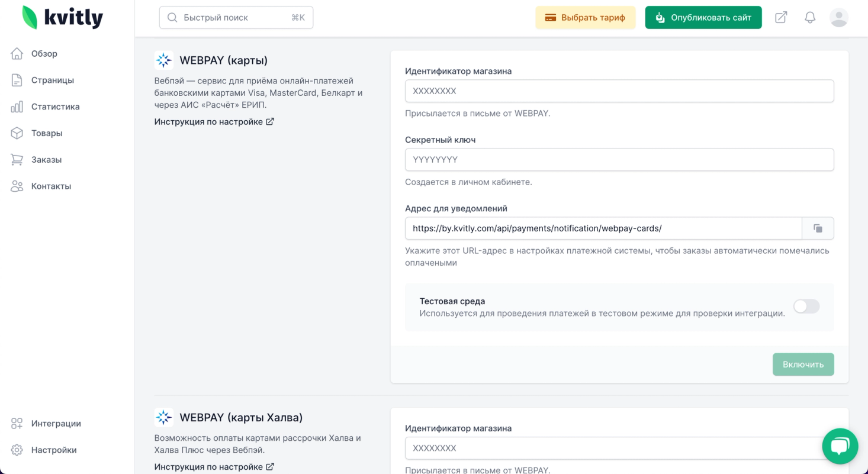The image size is (868, 474).
Task: Go to Обзор in sidebar
Action: pos(44,54)
